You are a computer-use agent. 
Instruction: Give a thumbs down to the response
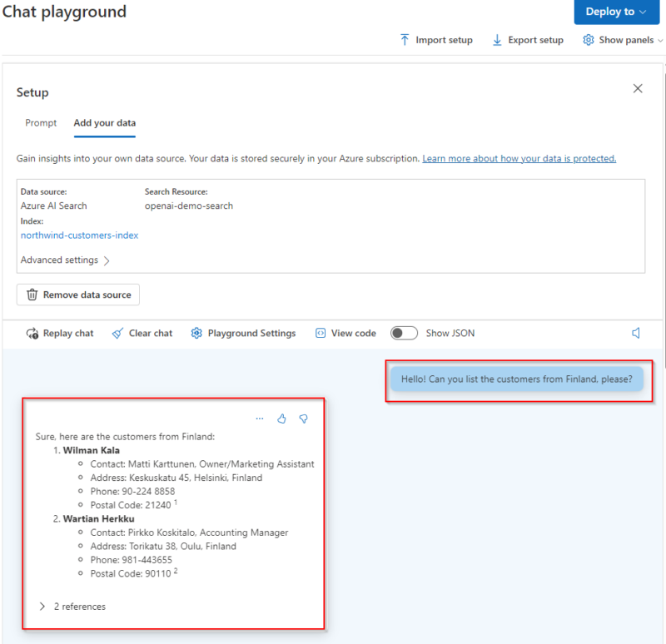304,419
